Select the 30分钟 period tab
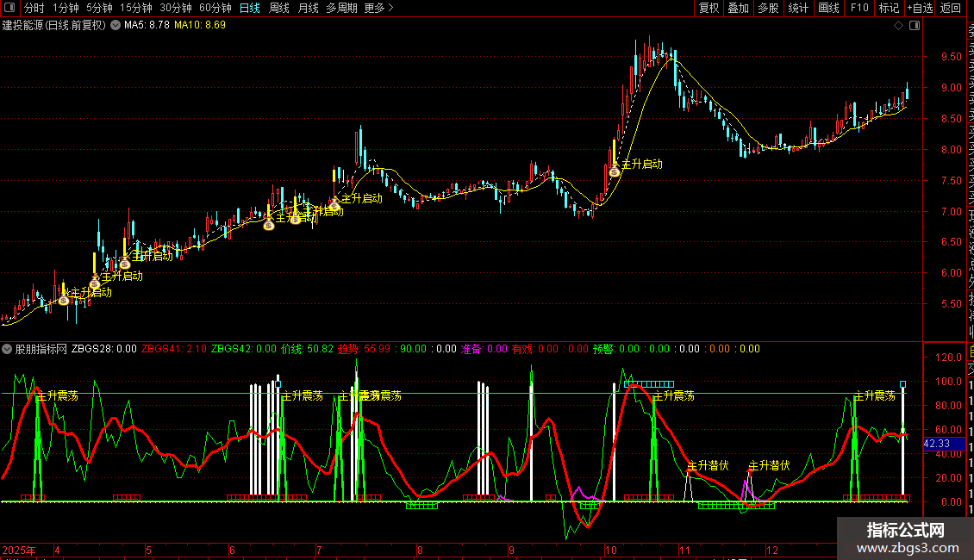 [176, 8]
